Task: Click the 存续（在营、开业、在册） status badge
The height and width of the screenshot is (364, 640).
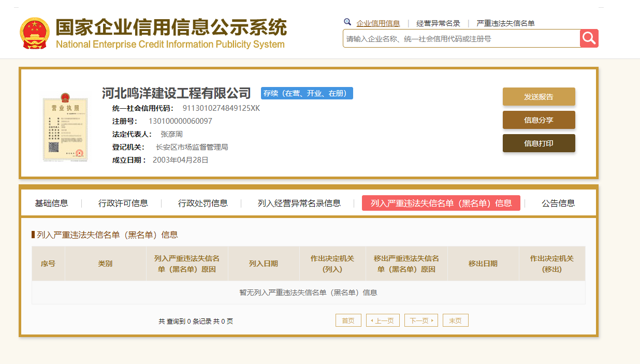Action: click(307, 93)
